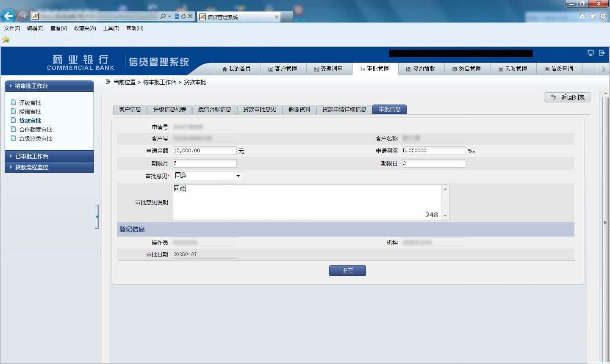Screen dimensions: 610x364
Task: Click textarea scrollbar up arrow
Action: click(x=445, y=189)
